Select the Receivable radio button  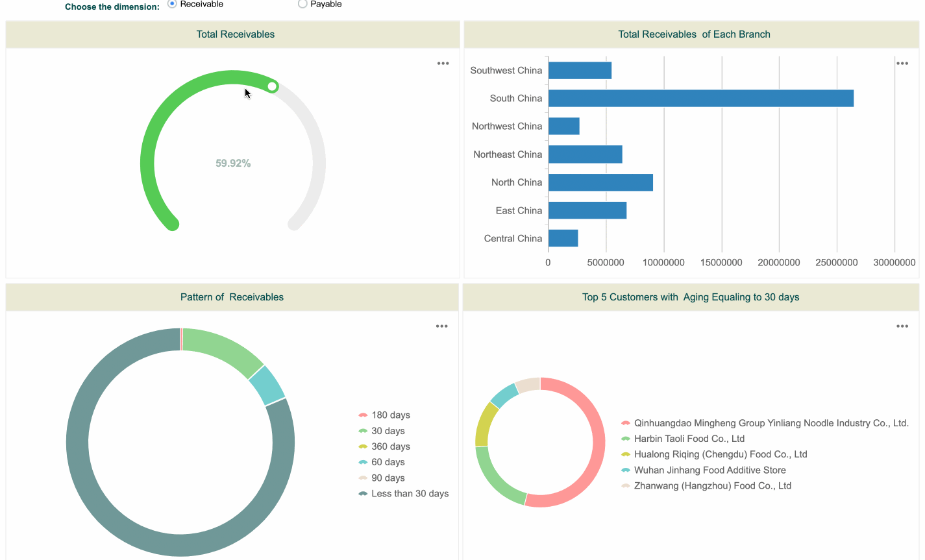click(x=172, y=4)
